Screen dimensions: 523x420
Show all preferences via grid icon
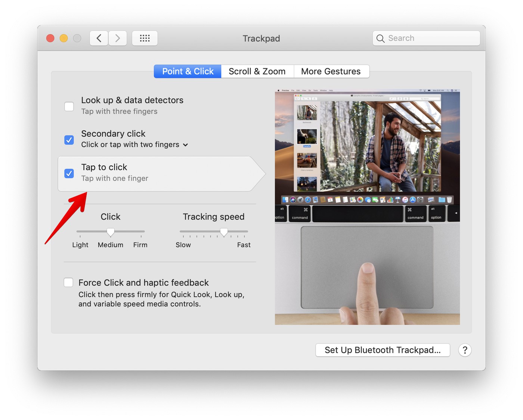coord(145,38)
